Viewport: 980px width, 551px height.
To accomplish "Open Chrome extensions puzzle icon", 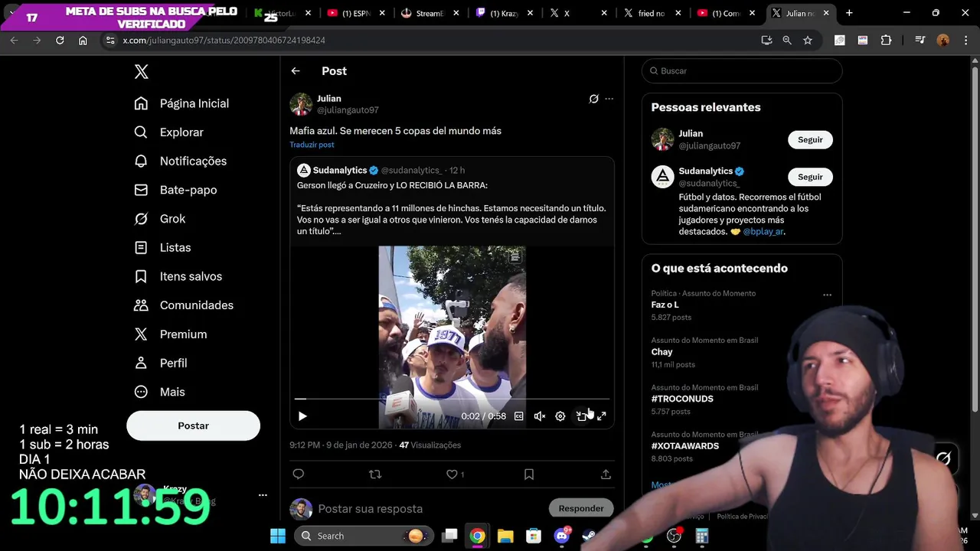I will pos(887,40).
